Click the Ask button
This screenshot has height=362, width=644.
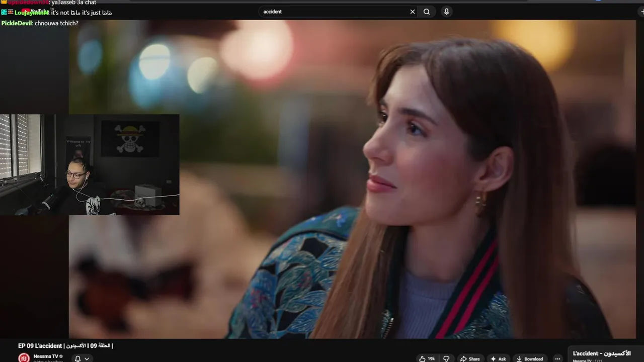[498, 358]
